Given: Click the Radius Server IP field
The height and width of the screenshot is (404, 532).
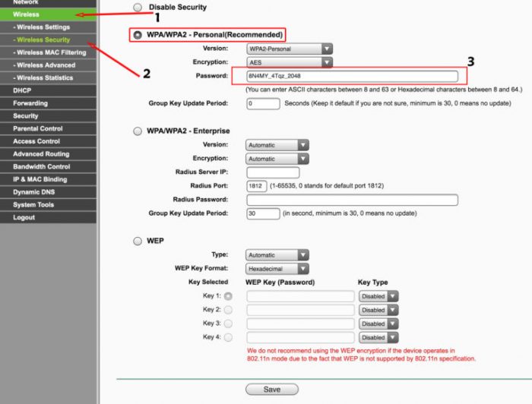Looking at the screenshot, I should tap(273, 172).
